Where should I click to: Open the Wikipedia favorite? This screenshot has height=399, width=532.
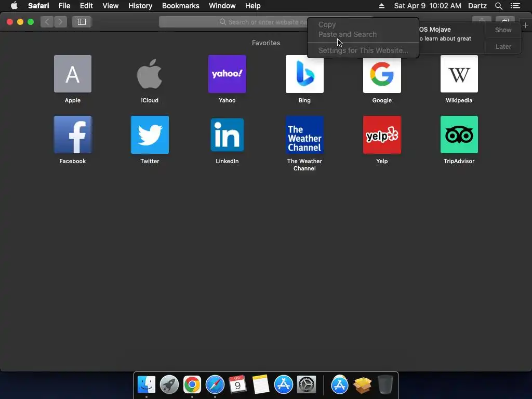459,74
